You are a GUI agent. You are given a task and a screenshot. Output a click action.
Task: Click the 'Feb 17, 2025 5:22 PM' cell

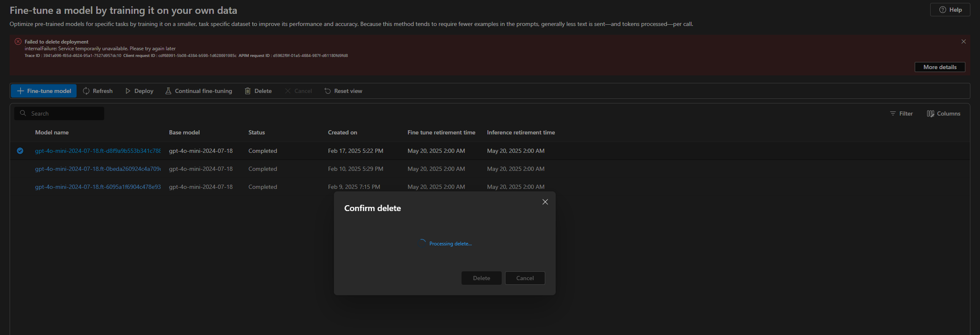[356, 151]
